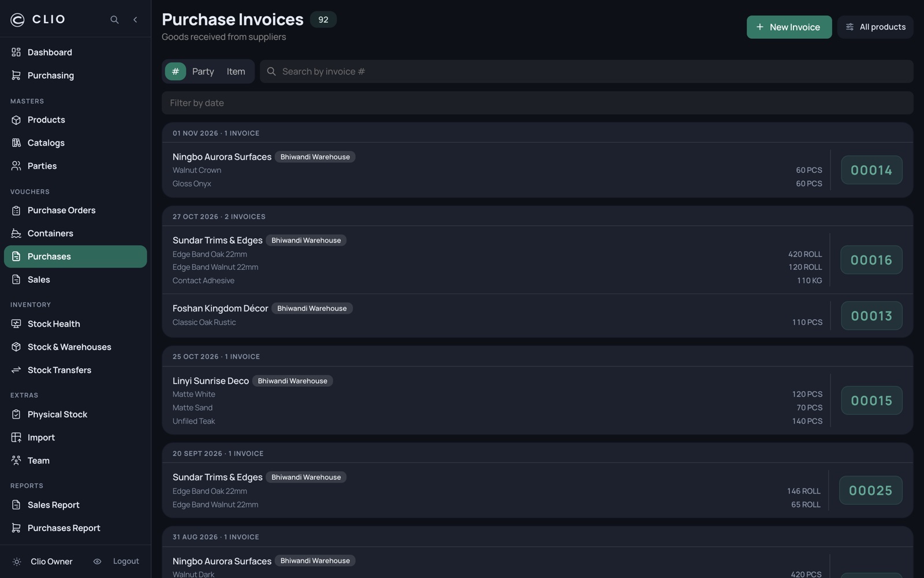The image size is (924, 578).
Task: Switch search mode to Party
Action: (203, 72)
